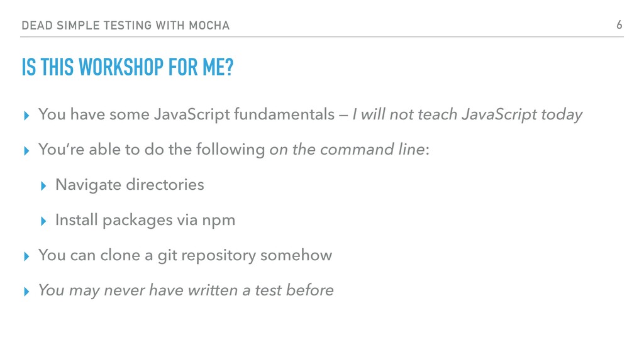The image size is (644, 362).
Task: Click the slide title "IS THIS WORKSHOP FOR ME?"
Action: 127,67
